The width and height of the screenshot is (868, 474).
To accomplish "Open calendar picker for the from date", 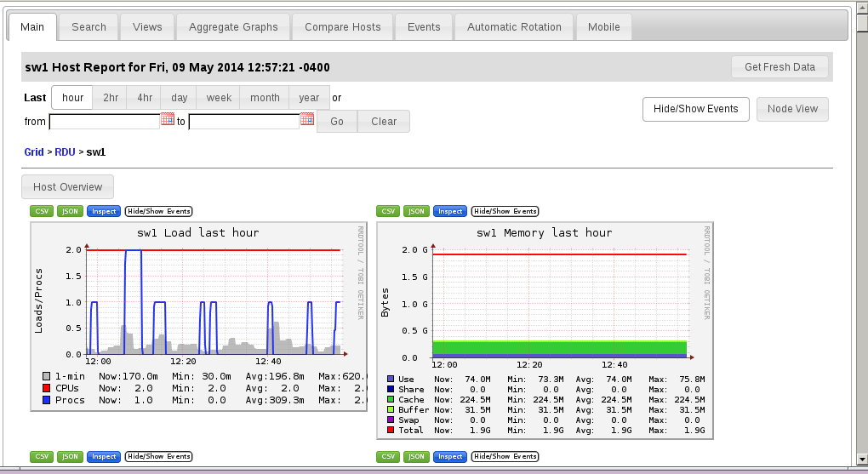I will pyautogui.click(x=168, y=120).
